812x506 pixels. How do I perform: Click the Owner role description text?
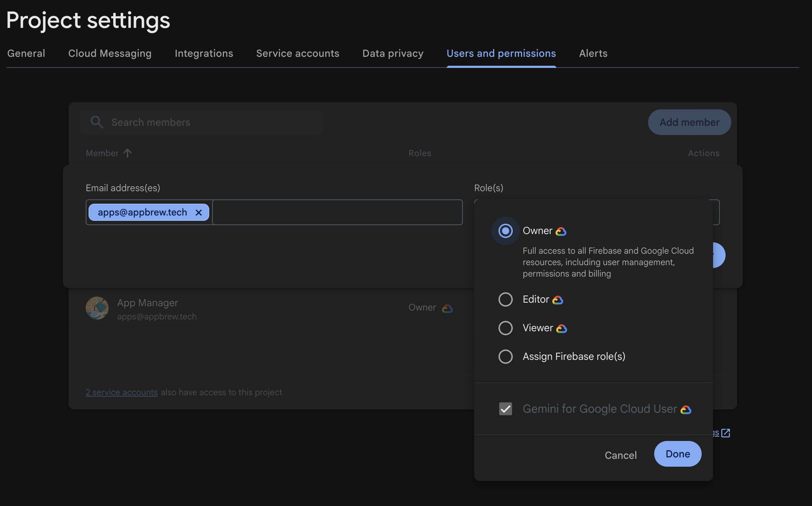pos(608,262)
